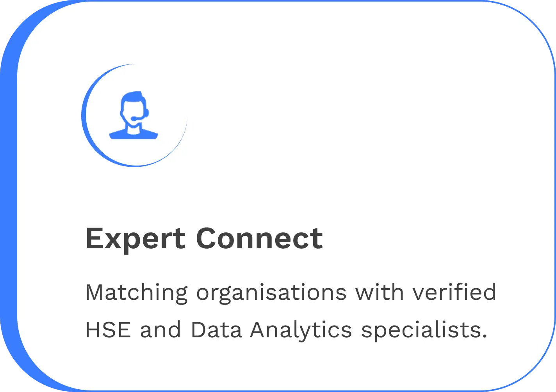
Task: Click the agent's headset microphone
Action: (134, 118)
